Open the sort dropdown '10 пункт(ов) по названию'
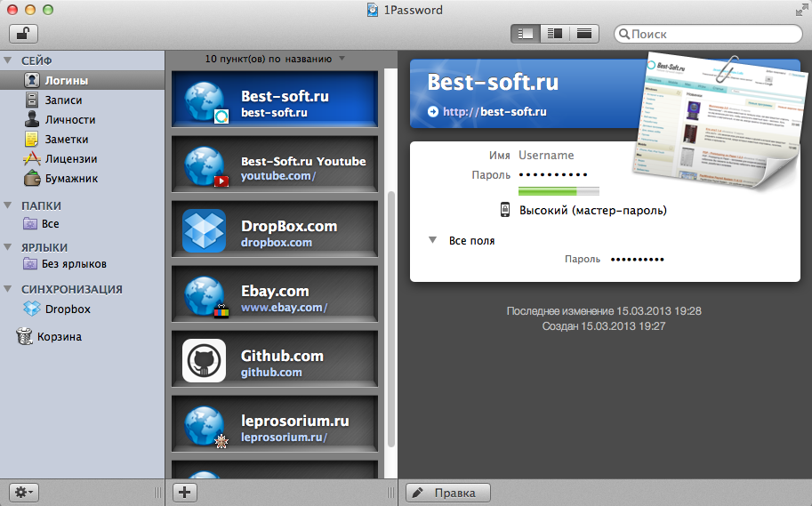The height and width of the screenshot is (506, 812). [x=275, y=59]
